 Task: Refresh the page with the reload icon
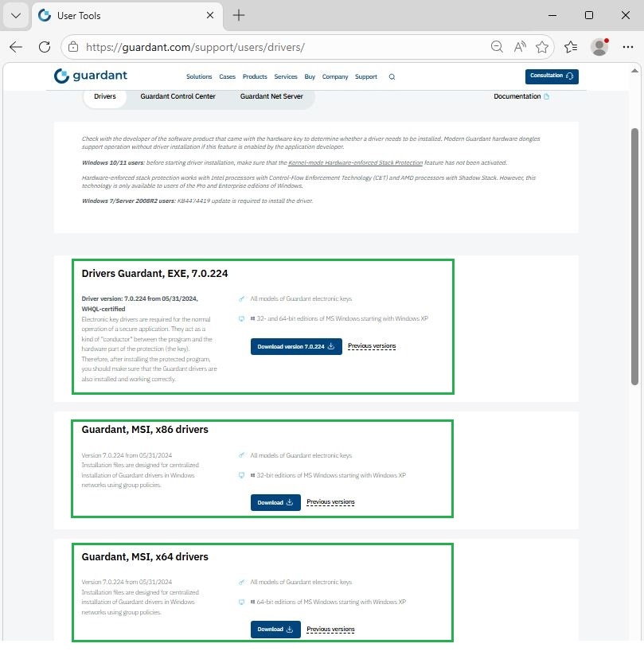[45, 47]
